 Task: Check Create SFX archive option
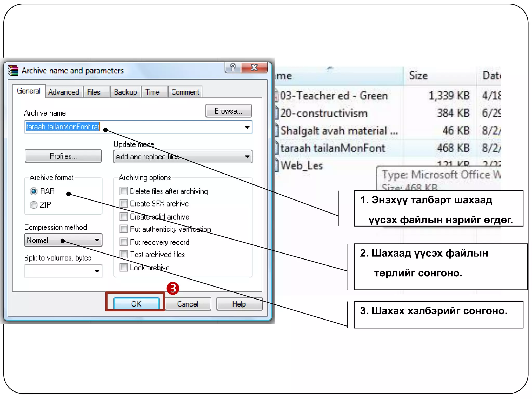pos(124,204)
